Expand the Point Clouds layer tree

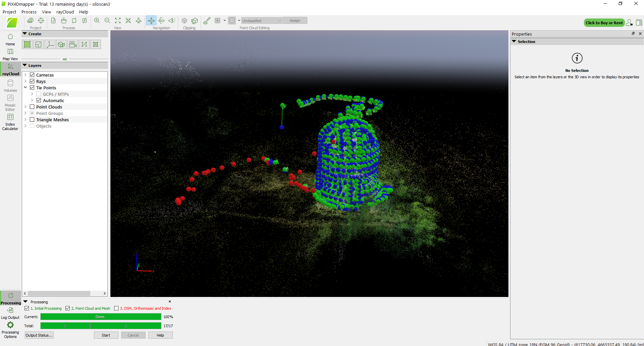point(26,107)
